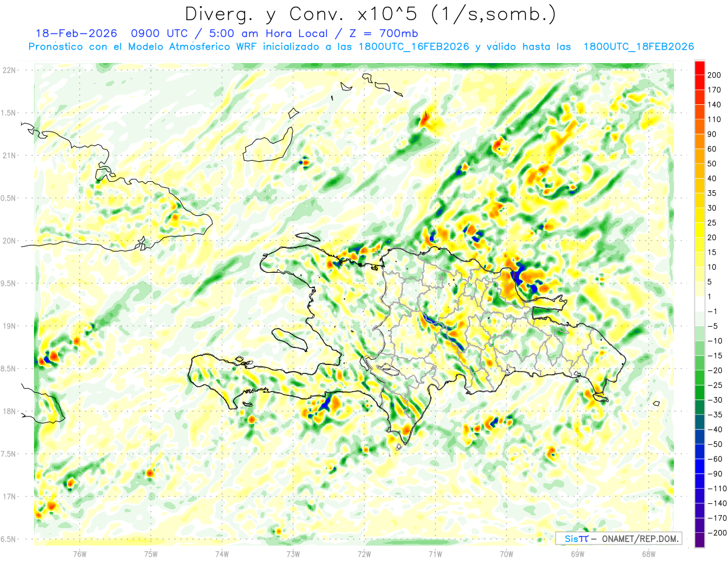Click the '69W' longitude label

pos(578,554)
